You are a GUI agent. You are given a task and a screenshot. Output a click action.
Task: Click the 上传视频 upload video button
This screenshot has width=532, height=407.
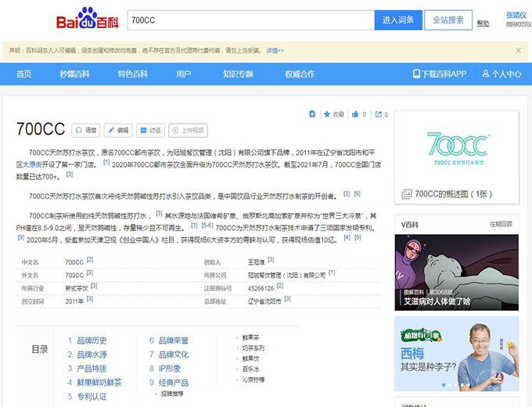click(187, 130)
